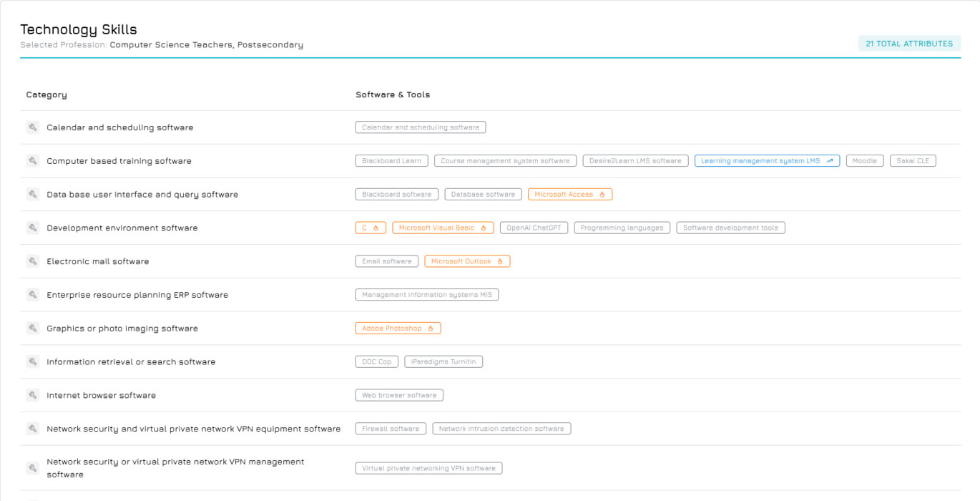Viewport: 980px width, 501px height.
Task: Click the 21 Total Attributes badge
Action: [909, 44]
